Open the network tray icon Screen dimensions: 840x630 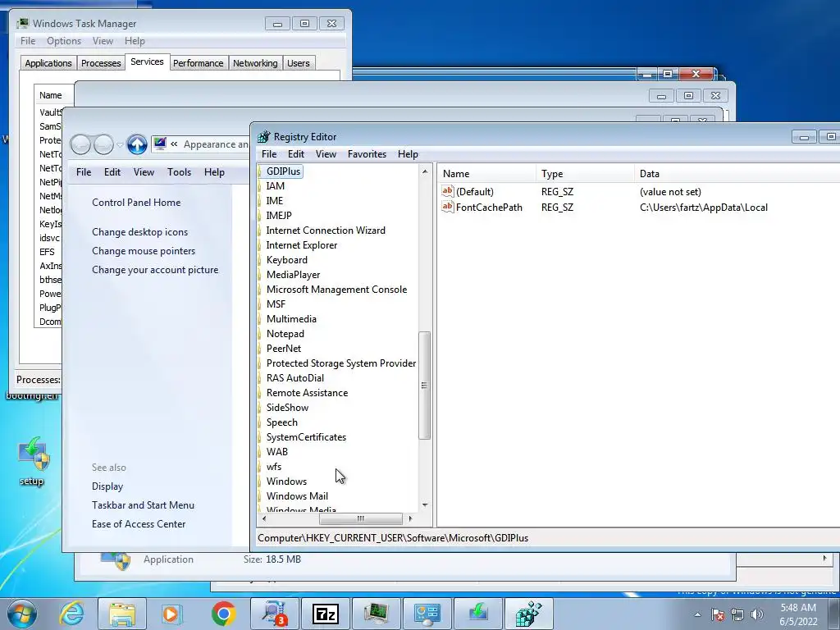(737, 614)
